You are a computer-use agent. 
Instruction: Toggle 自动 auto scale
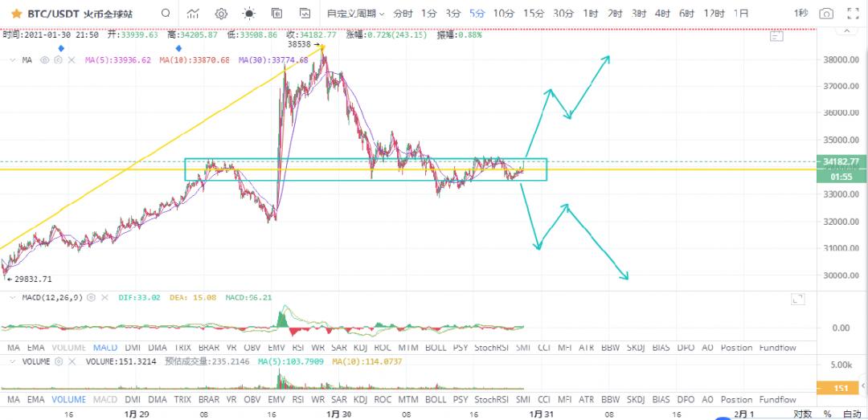coord(851,414)
